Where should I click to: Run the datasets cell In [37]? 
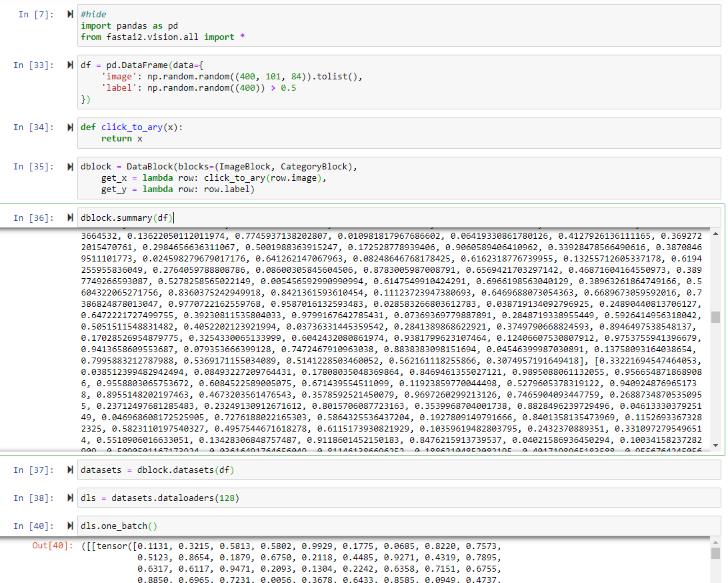pos(69,470)
